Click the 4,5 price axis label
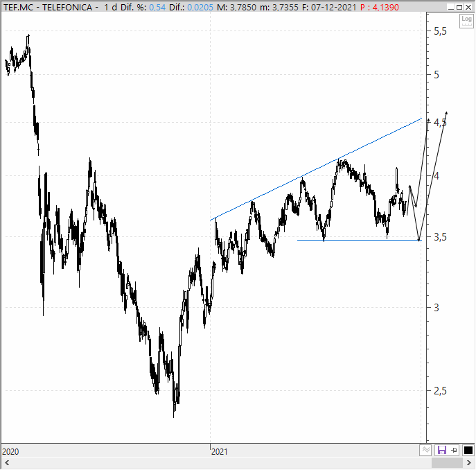Viewport: 476px width, 470px height. [440, 123]
